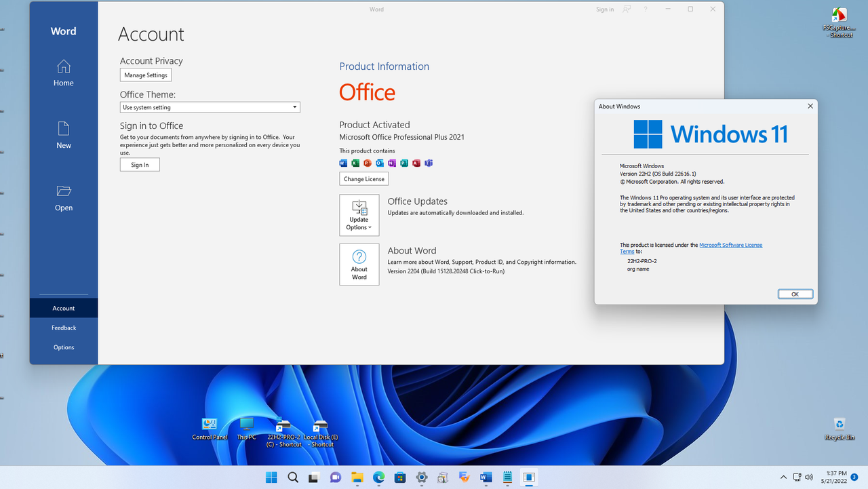Open the Windows Start menu

[271, 477]
